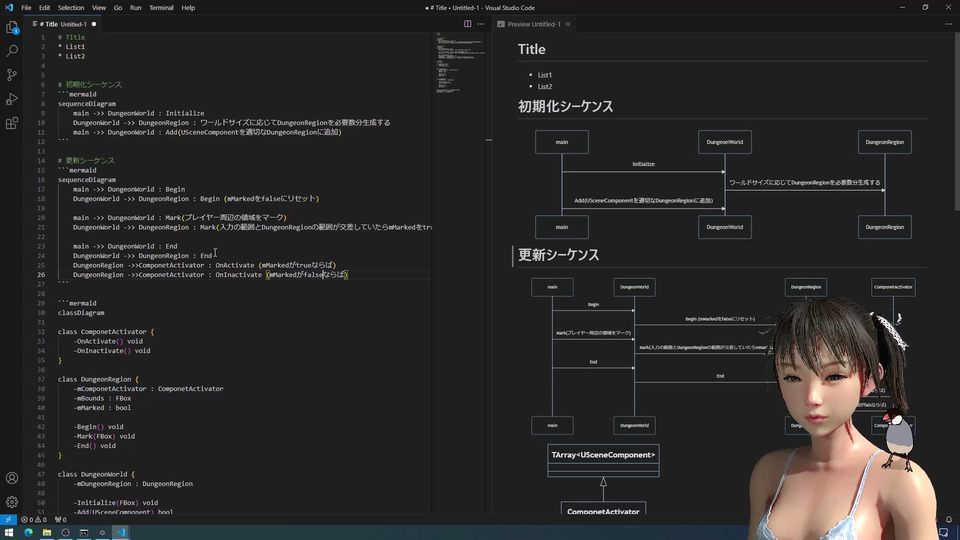Select the '# Title Untitled-1' editor tab
The height and width of the screenshot is (540, 960).
coord(60,24)
